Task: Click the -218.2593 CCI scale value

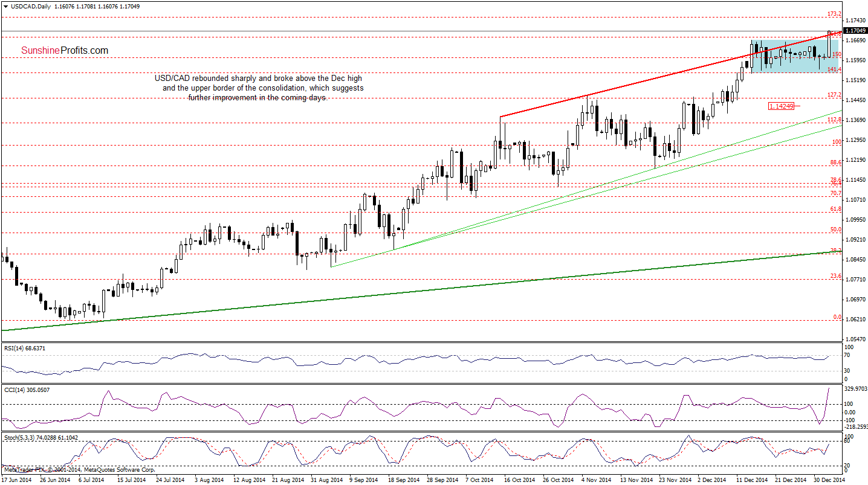Action: pos(856,426)
